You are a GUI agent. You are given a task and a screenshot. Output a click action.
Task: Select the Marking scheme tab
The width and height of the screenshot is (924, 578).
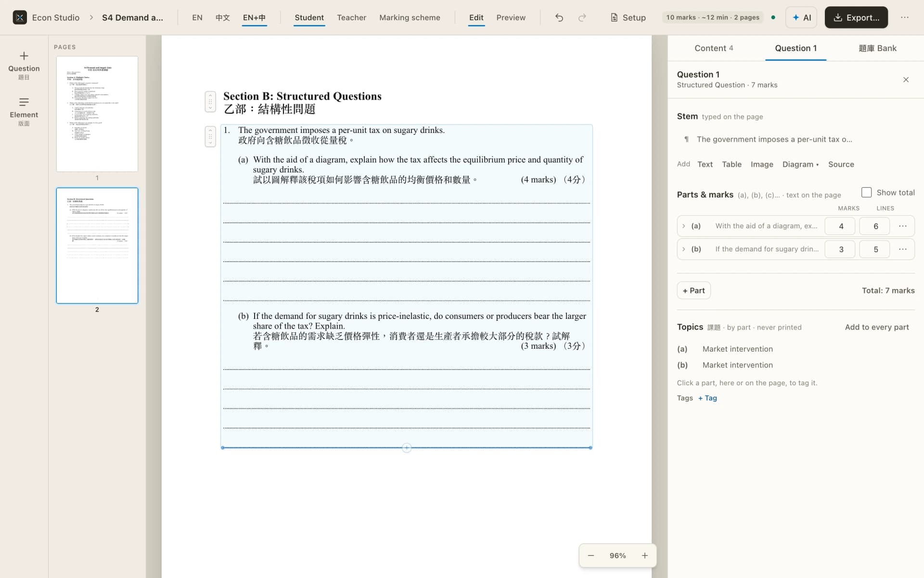[x=410, y=17]
